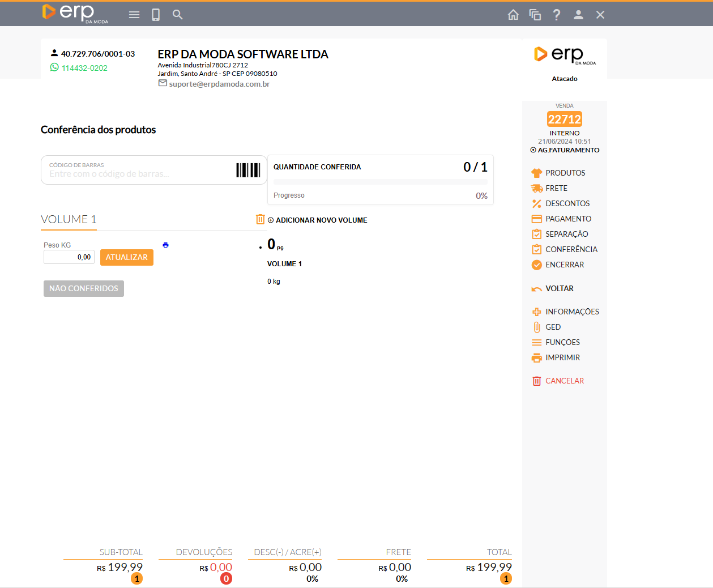
Task: Open help with question mark icon
Action: [557, 15]
